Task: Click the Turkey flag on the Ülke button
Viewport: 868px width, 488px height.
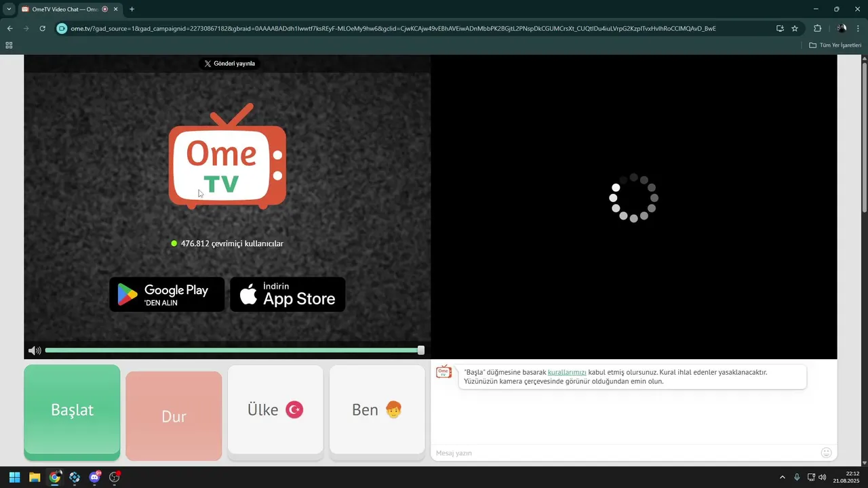Action: point(294,409)
